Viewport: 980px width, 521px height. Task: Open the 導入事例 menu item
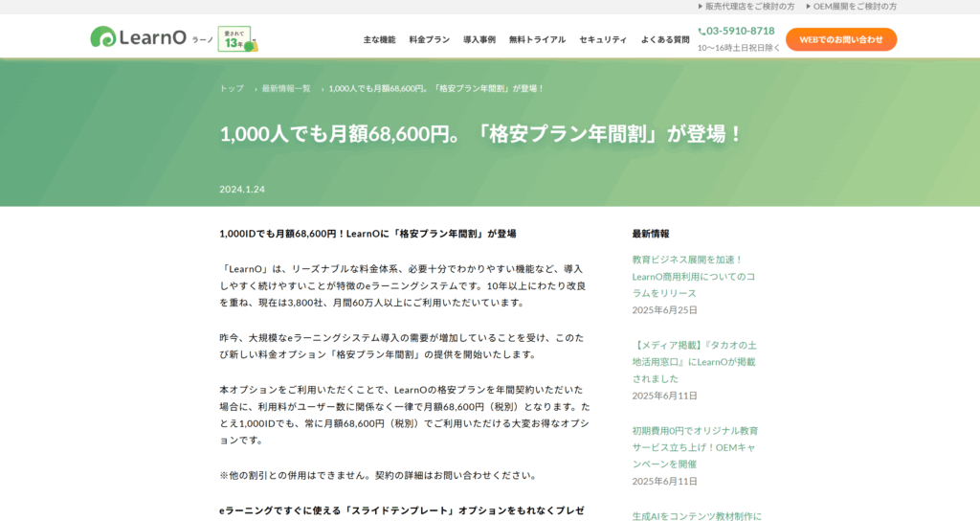click(479, 39)
